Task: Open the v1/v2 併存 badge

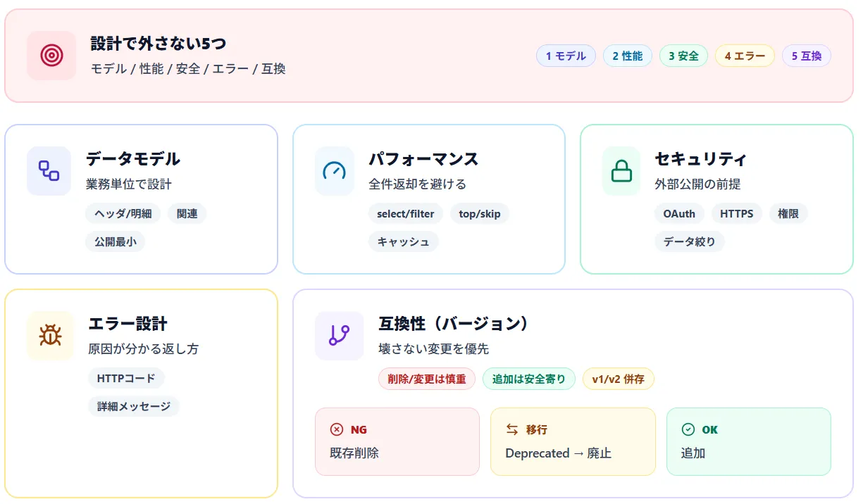Action: [x=618, y=378]
